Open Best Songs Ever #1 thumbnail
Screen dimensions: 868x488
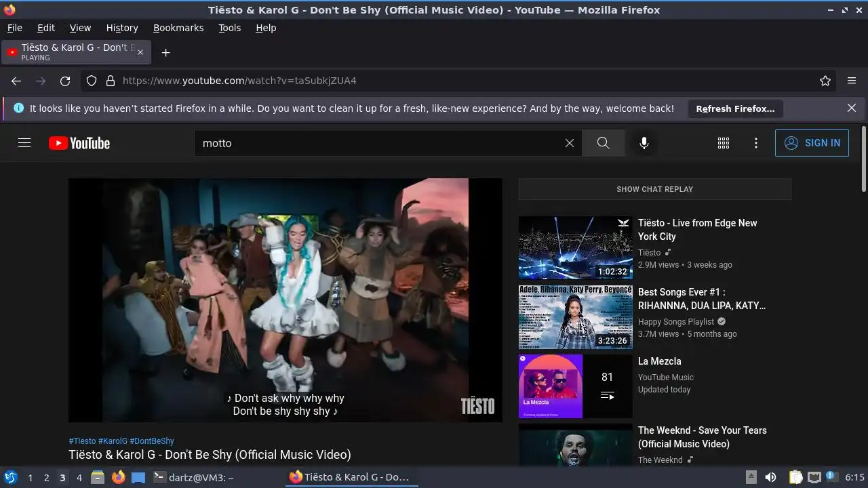575,317
